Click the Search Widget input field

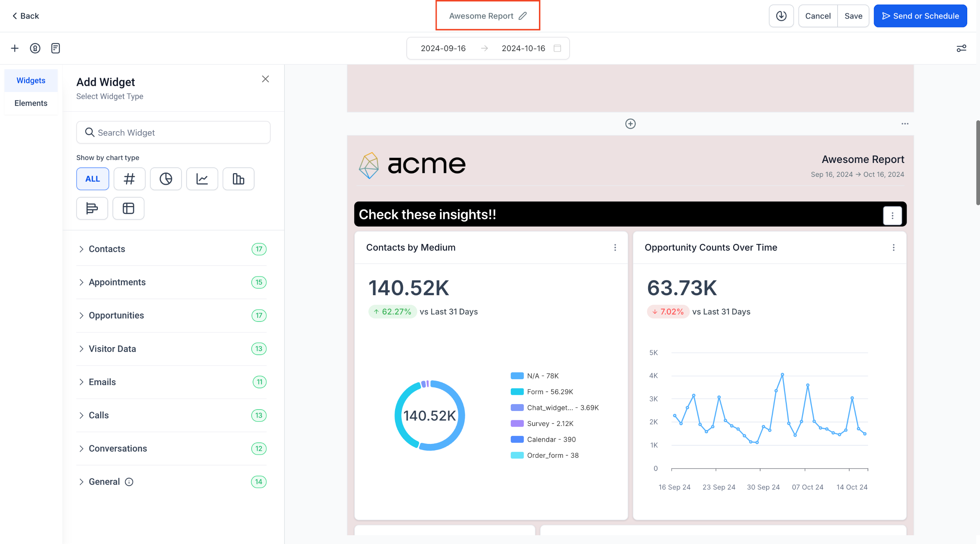pyautogui.click(x=173, y=133)
